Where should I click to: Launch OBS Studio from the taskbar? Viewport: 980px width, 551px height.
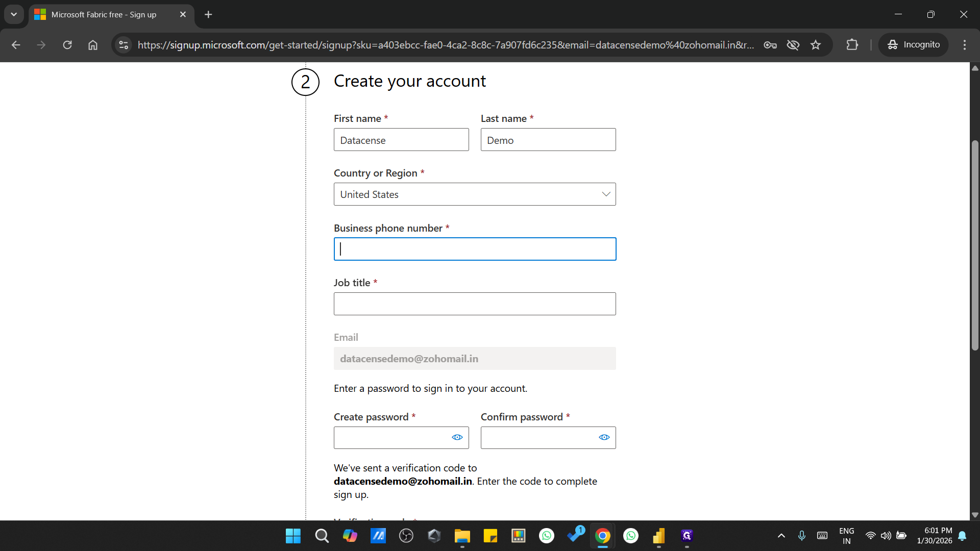pos(406,536)
